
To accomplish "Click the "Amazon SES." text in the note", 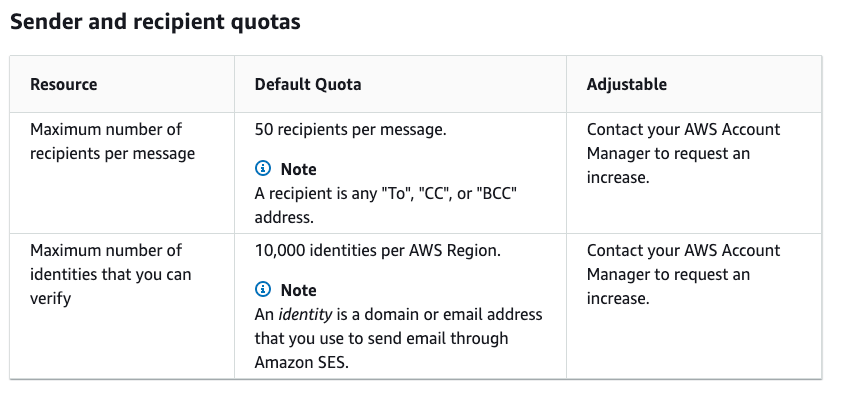I will 301,362.
